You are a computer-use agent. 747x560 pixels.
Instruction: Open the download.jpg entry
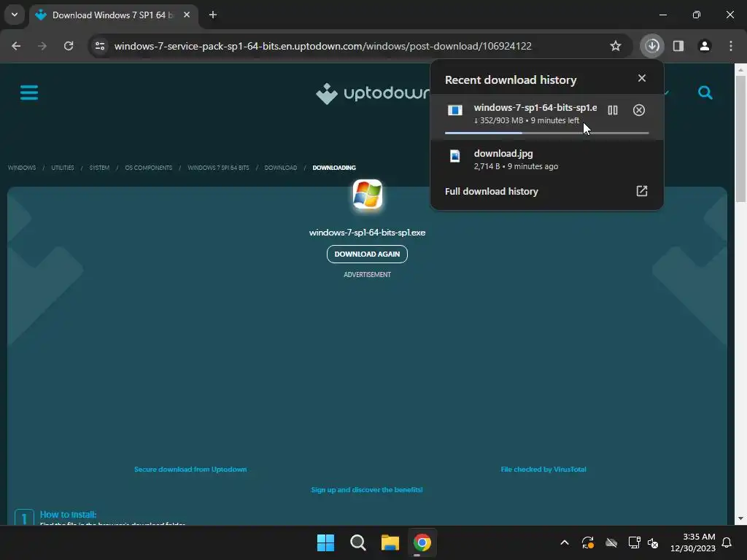tap(547, 160)
